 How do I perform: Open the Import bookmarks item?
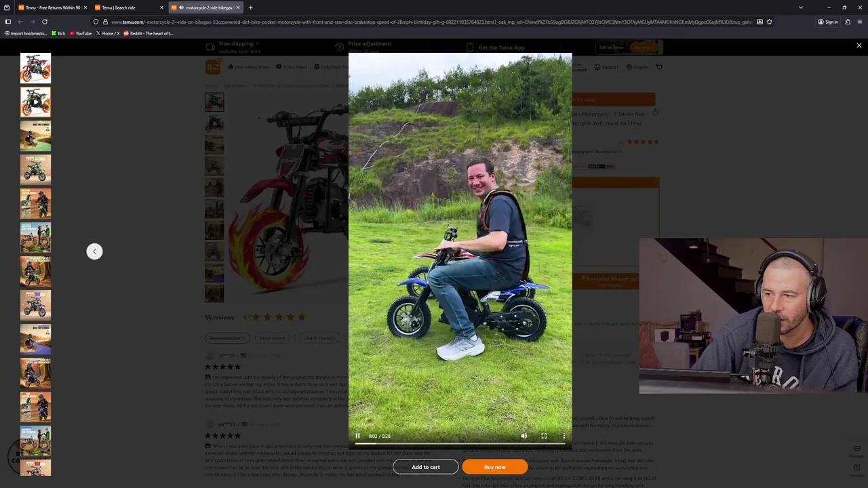pos(26,33)
